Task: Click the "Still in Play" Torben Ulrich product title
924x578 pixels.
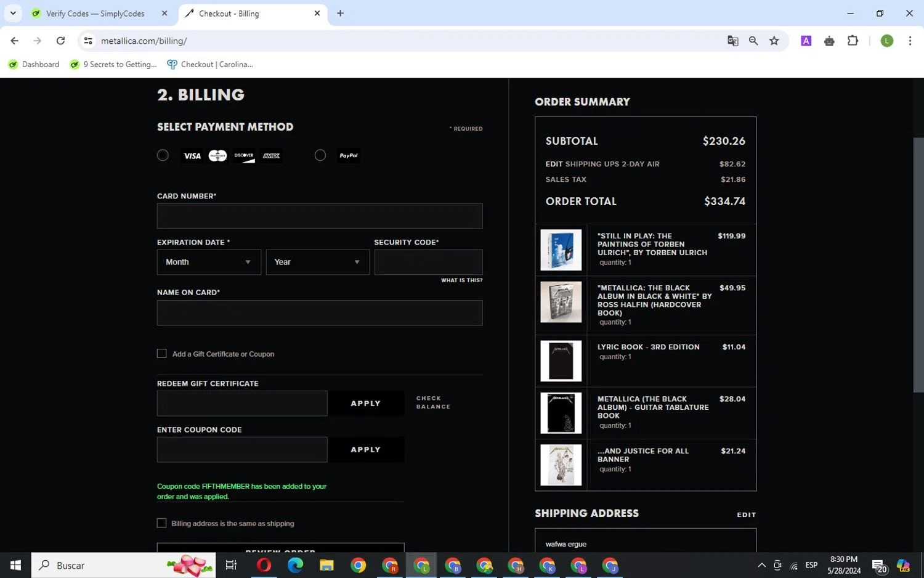Action: (652, 244)
